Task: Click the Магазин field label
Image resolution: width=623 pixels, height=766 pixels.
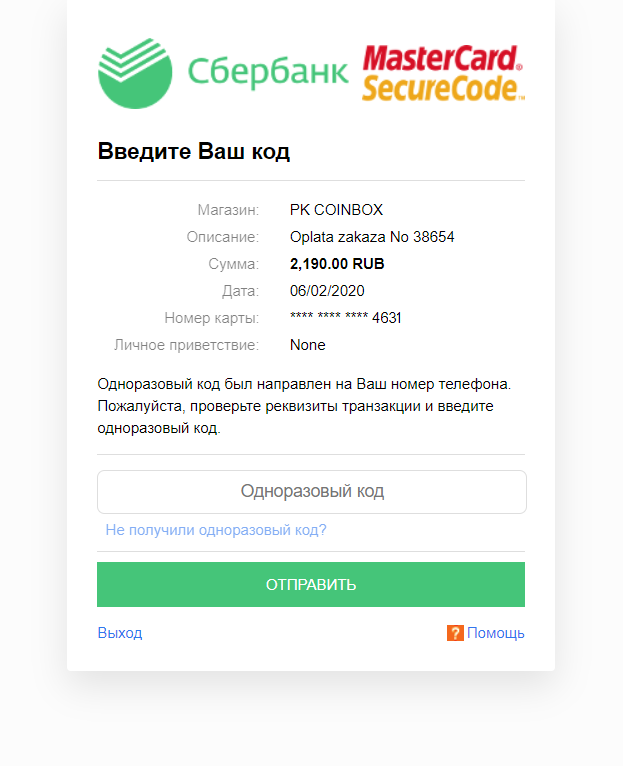Action: point(228,210)
